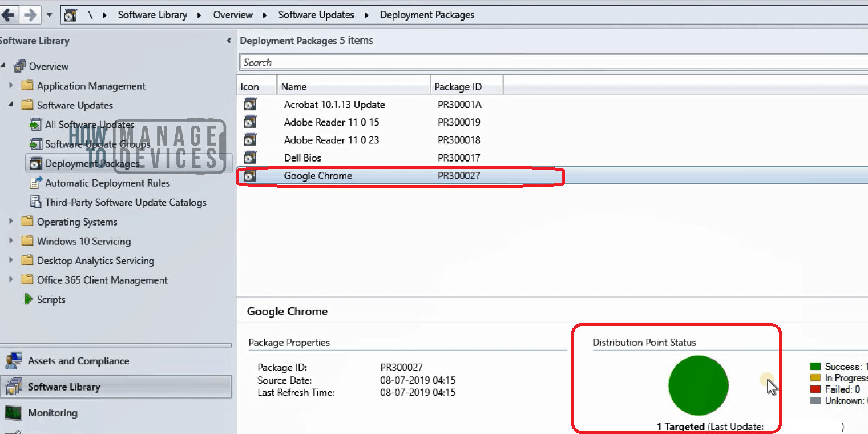Expand the Windows 10 Servicing folder
The height and width of the screenshot is (434, 868).
(x=11, y=241)
